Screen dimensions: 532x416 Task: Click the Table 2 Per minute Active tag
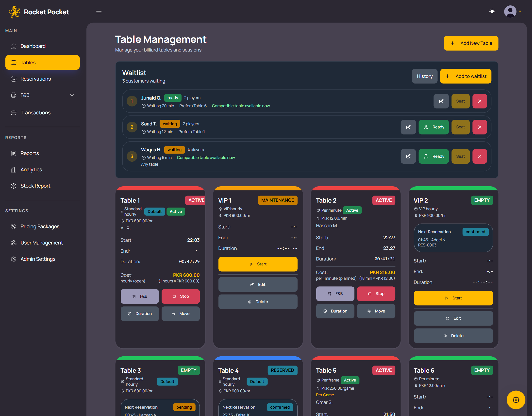coord(352,210)
